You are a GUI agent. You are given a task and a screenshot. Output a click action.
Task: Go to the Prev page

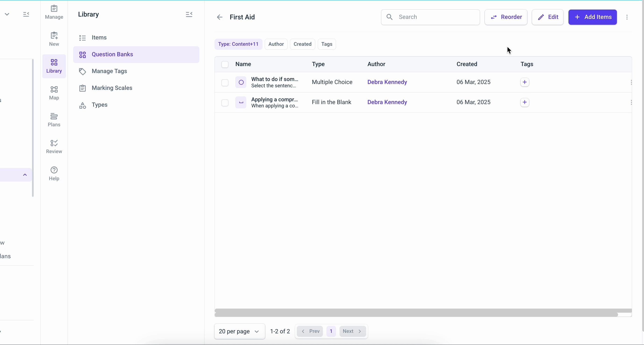point(310,331)
